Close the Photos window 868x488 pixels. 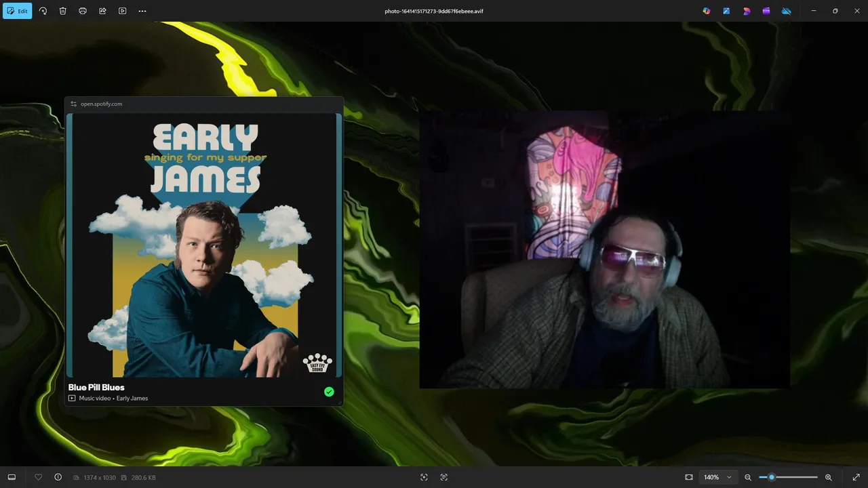coord(856,11)
